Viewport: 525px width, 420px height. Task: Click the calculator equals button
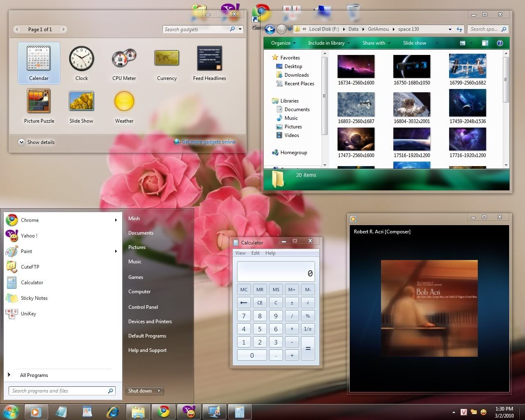tap(308, 349)
